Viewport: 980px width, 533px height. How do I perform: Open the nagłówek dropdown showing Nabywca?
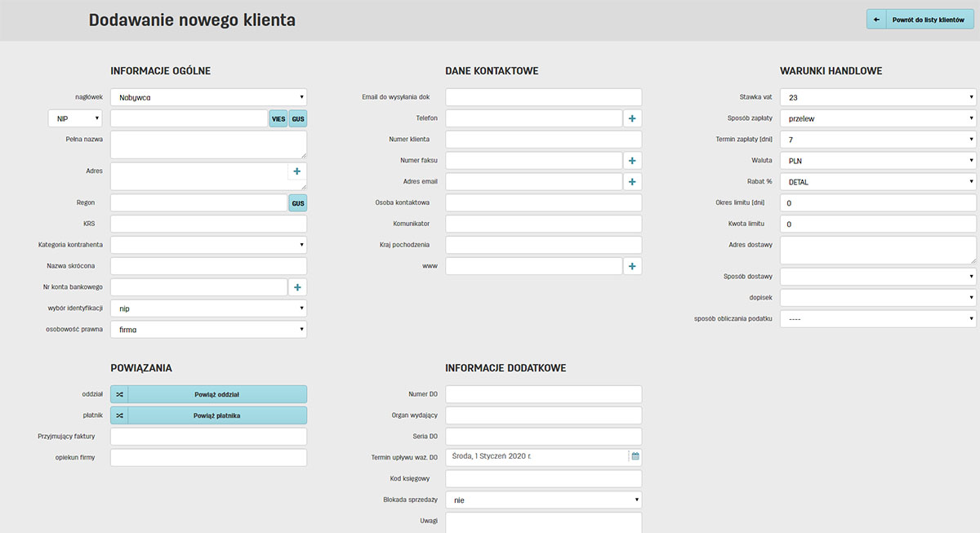point(208,97)
